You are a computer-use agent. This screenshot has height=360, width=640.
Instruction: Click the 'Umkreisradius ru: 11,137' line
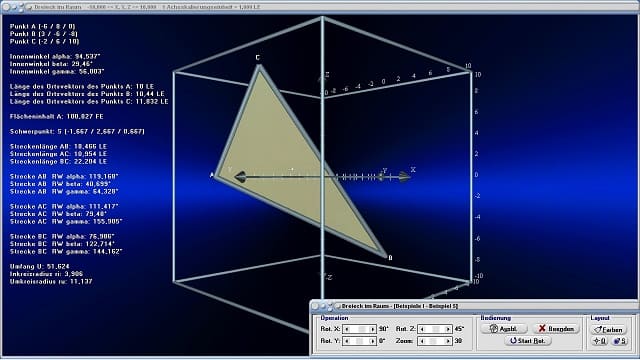coord(51,282)
